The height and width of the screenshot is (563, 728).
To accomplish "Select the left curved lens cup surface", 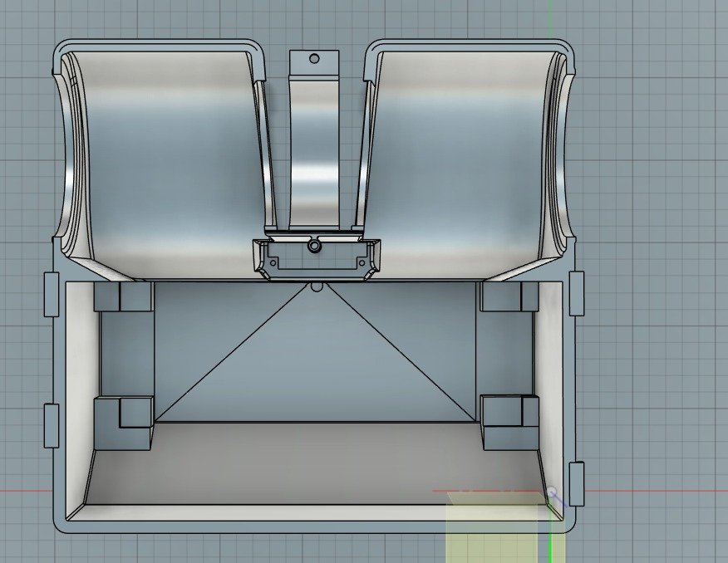I will (x=166, y=158).
